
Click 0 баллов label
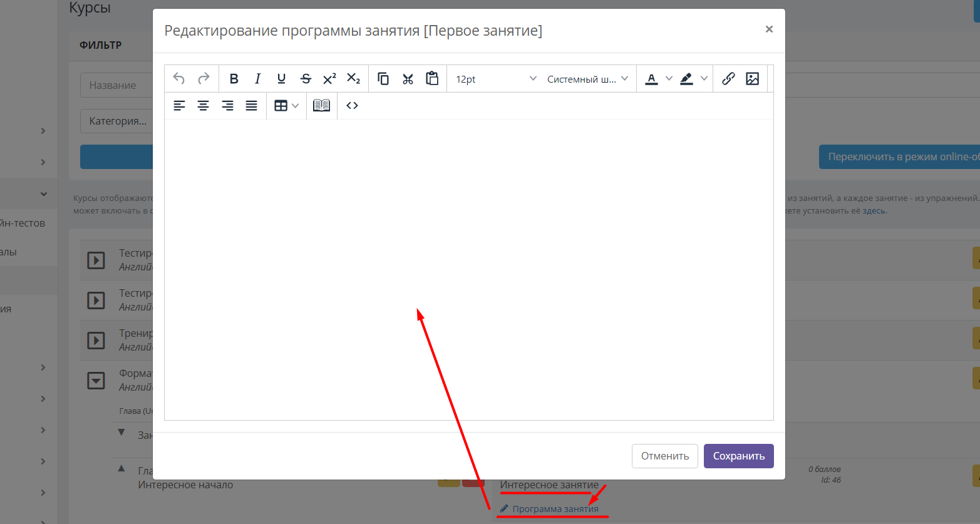(x=825, y=469)
